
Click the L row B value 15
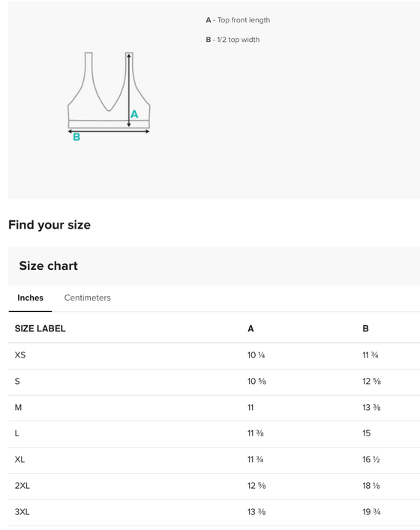[367, 433]
